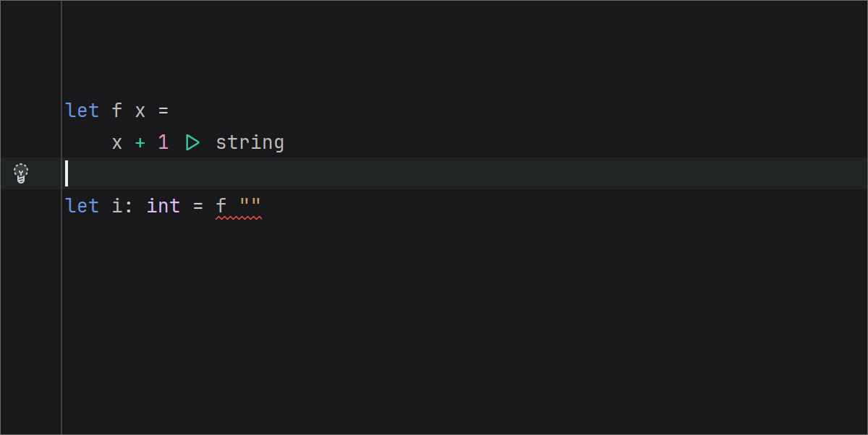The image size is (868, 435).
Task: Click the underlined 'f' call in the last line
Action: (221, 206)
